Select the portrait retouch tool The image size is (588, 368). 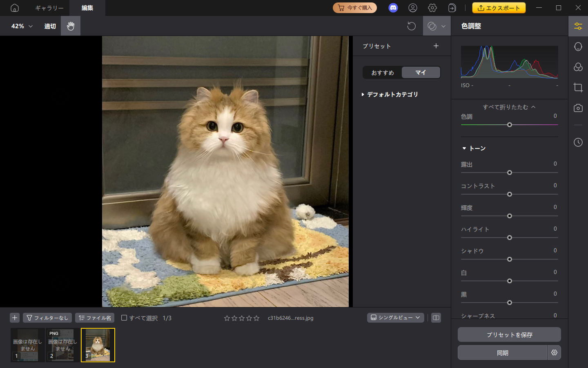click(x=578, y=46)
